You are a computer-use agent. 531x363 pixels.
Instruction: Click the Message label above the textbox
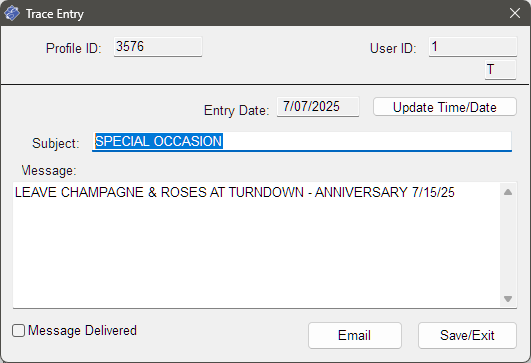[x=49, y=170]
